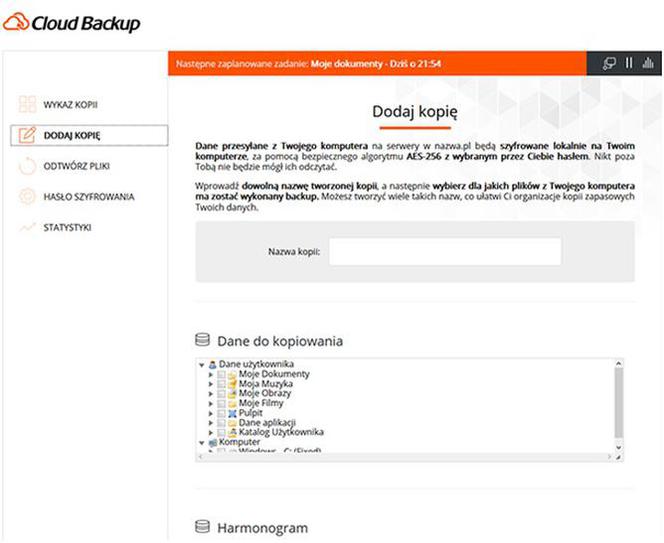Select the Dane użytkownika tree label

[256, 364]
